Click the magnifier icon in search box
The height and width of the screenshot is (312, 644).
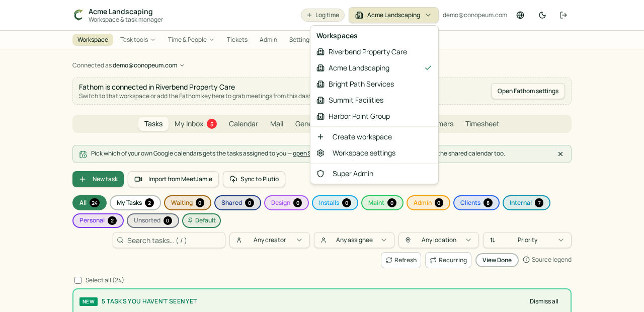(120, 240)
